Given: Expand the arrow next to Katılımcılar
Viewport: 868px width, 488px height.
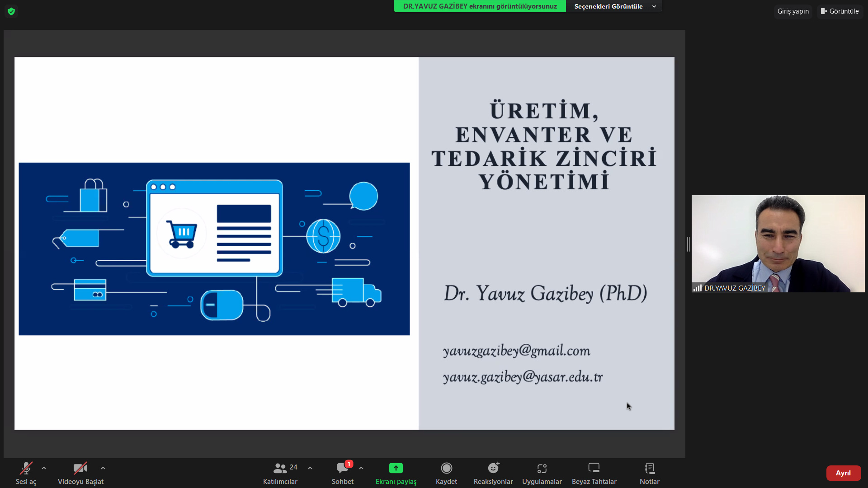Looking at the screenshot, I should [x=310, y=468].
